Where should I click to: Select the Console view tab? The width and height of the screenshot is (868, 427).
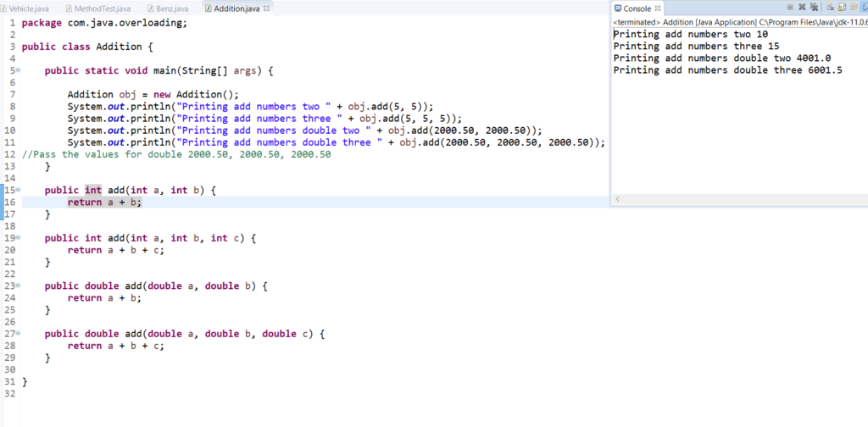(636, 8)
